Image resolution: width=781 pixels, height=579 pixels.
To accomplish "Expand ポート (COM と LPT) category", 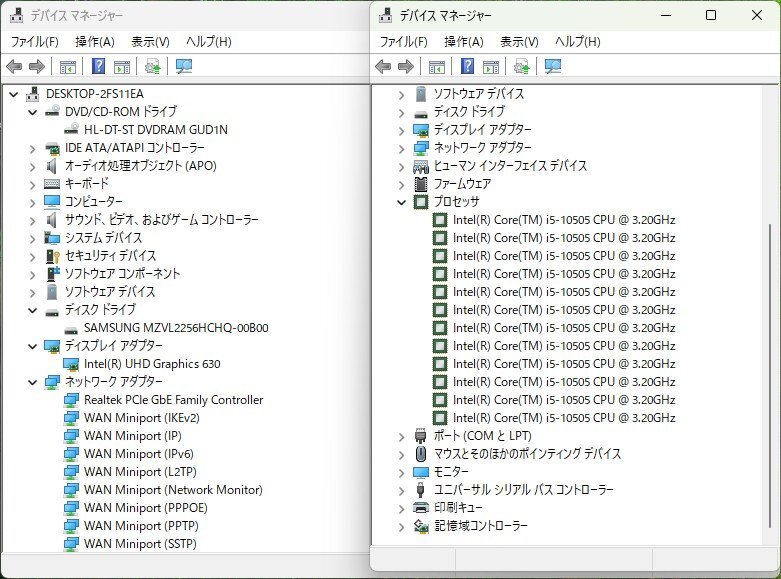I will (401, 436).
